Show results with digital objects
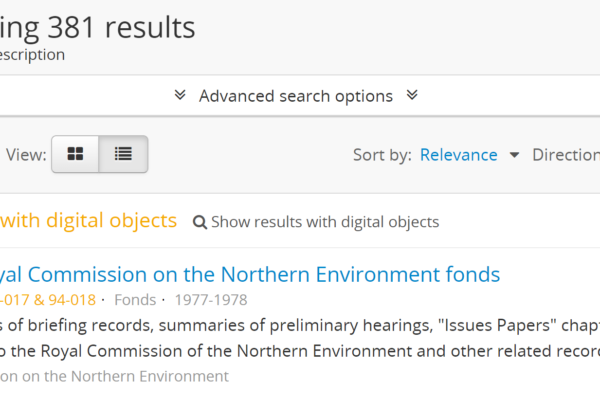Image resolution: width=600 pixels, height=400 pixels. [324, 222]
